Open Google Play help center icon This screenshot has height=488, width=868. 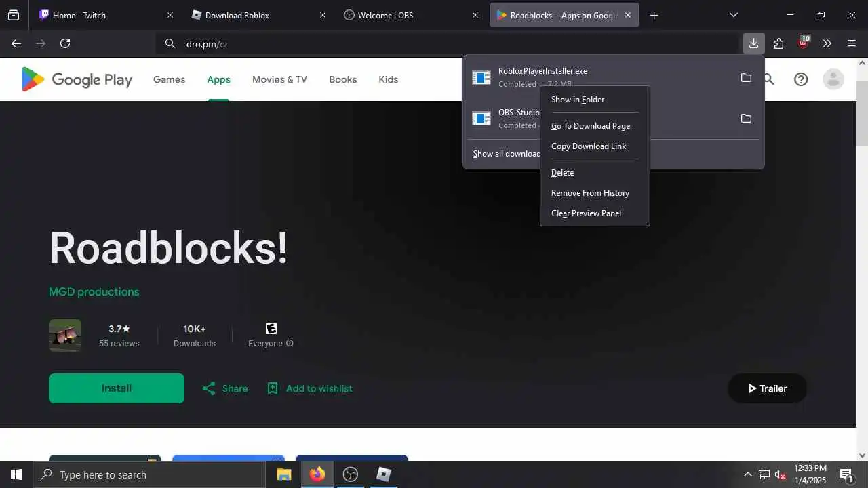pos(801,79)
